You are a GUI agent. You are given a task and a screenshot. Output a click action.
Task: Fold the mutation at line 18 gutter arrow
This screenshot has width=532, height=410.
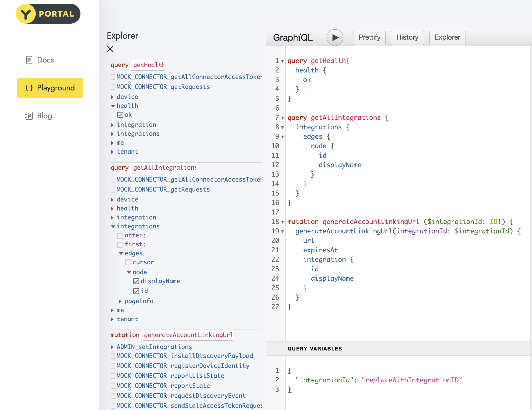point(283,222)
